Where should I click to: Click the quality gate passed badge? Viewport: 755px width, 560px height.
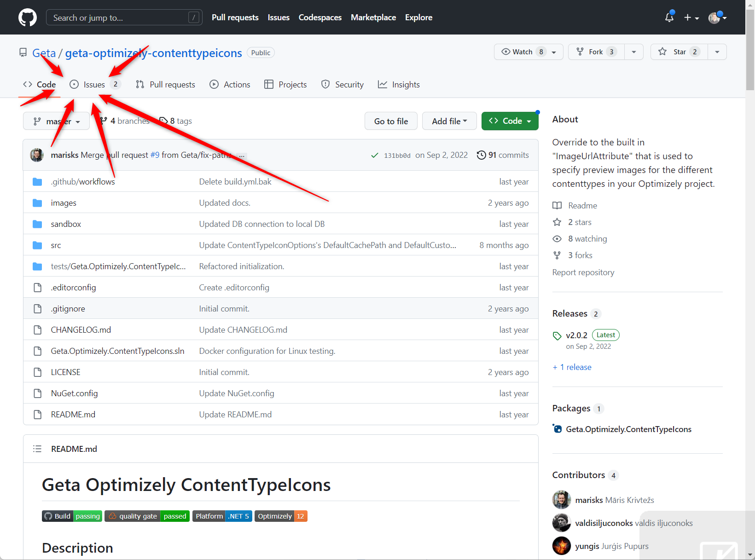pos(147,516)
